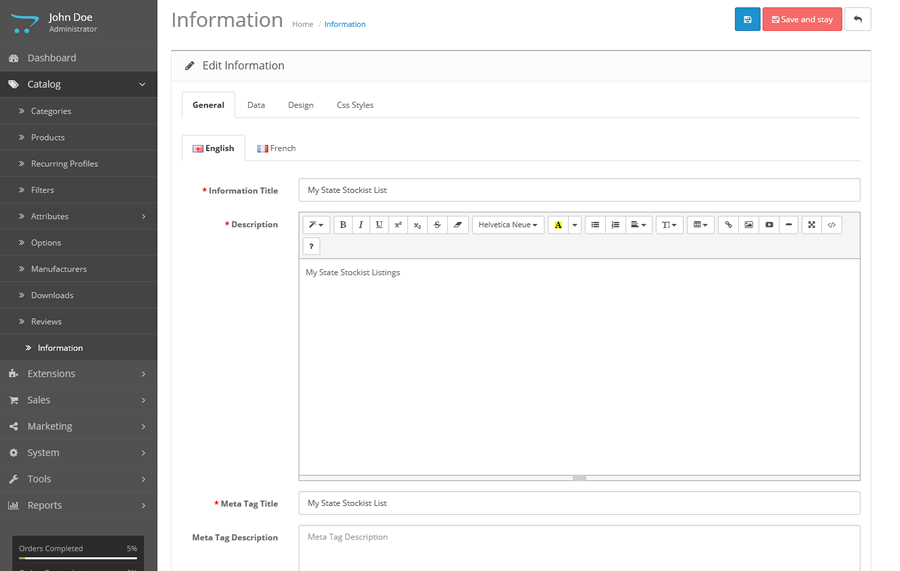The image size is (900, 571).
Task: Apply the yellow highlight color swatch
Action: [558, 225]
